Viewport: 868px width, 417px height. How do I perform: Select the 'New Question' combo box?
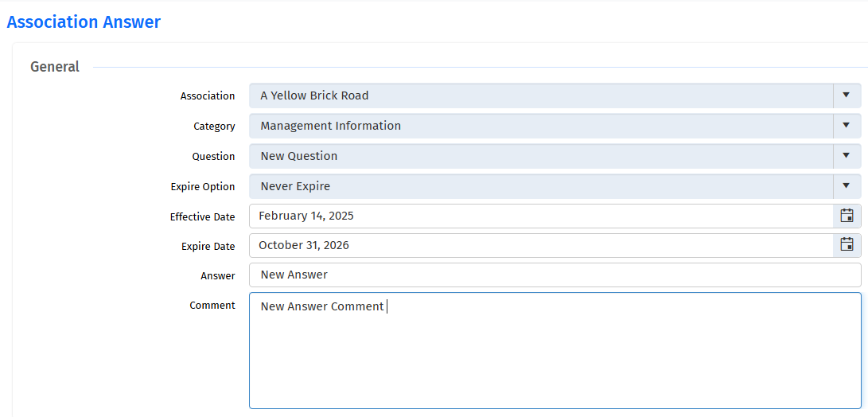[541, 156]
